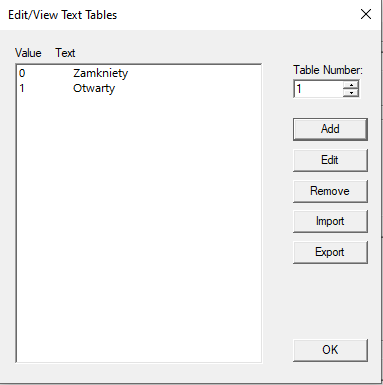This screenshot has height=385, width=383.
Task: Click the Text column header label
Action: pos(65,53)
